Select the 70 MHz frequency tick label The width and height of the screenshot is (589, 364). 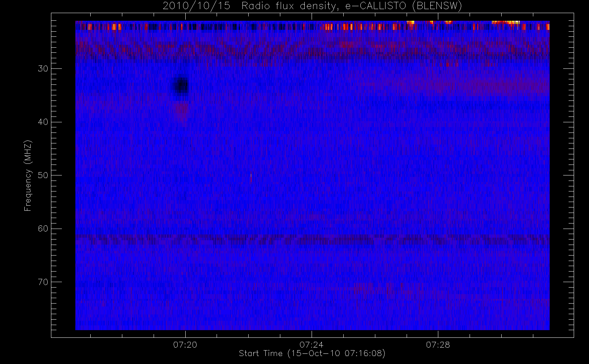tap(43, 282)
